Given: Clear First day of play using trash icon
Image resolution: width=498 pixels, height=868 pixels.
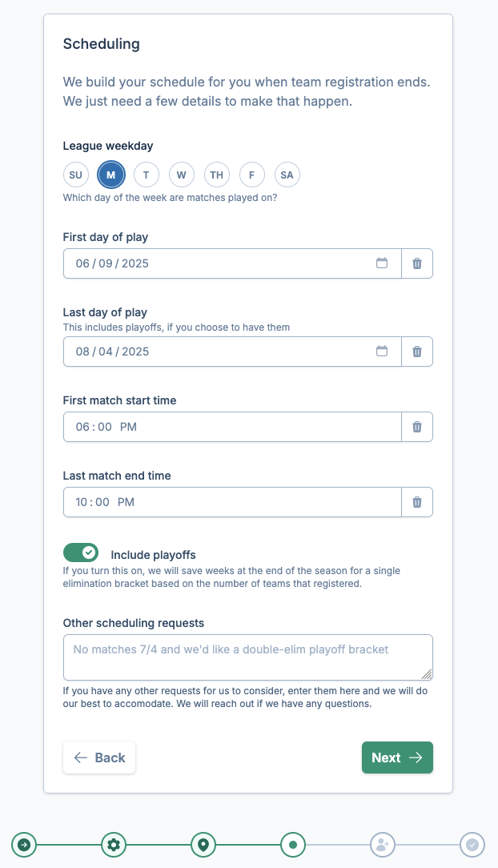Looking at the screenshot, I should tap(416, 263).
